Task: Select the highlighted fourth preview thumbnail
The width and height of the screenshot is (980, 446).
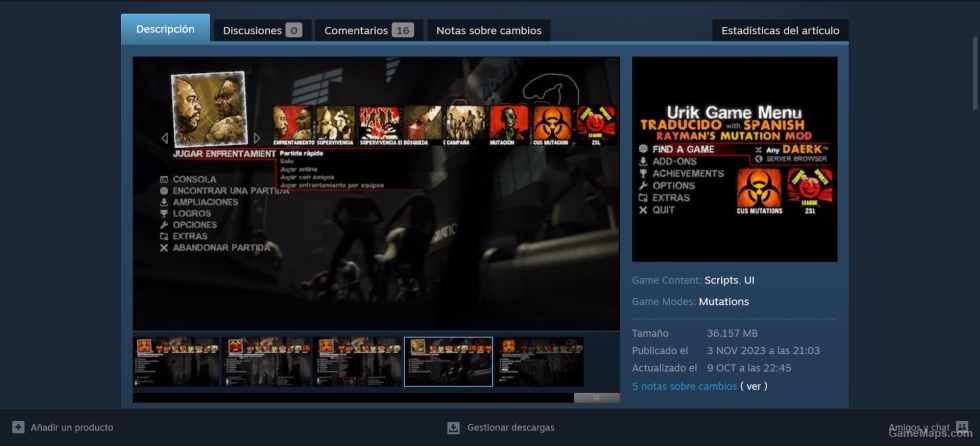Action: [x=448, y=362]
